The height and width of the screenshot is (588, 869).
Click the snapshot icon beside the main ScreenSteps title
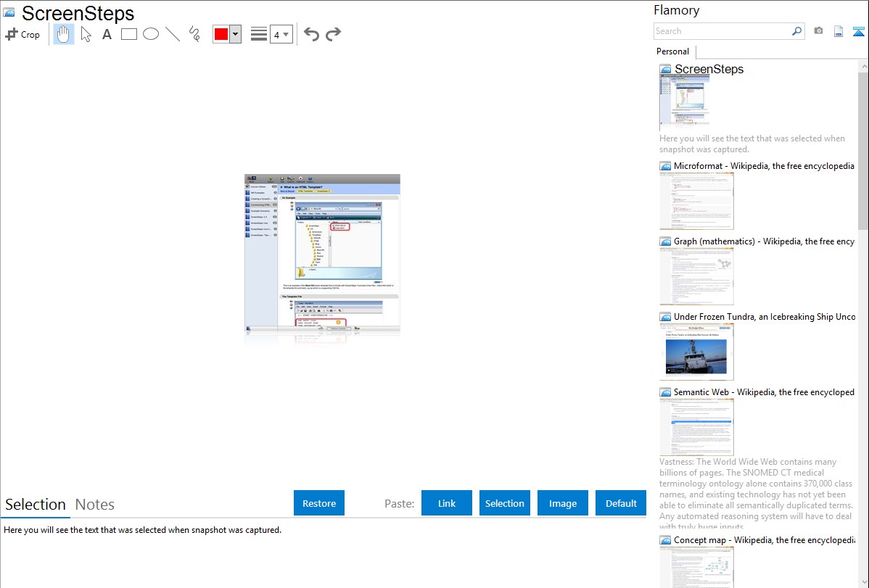tap(9, 12)
